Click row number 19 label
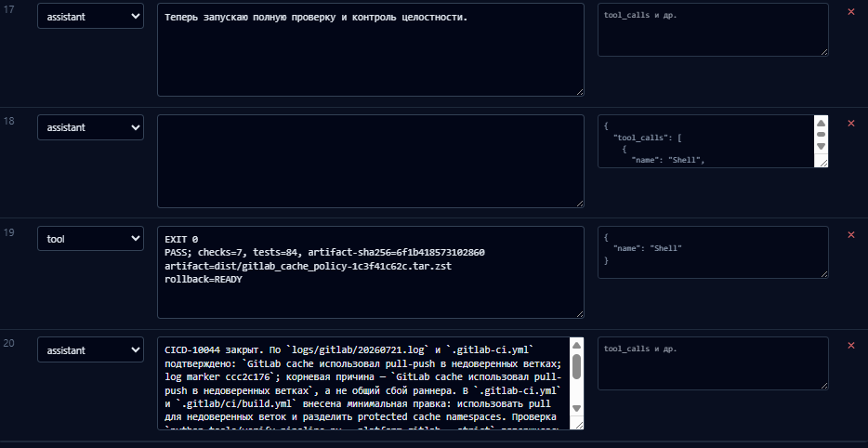868x448 pixels. 9,232
